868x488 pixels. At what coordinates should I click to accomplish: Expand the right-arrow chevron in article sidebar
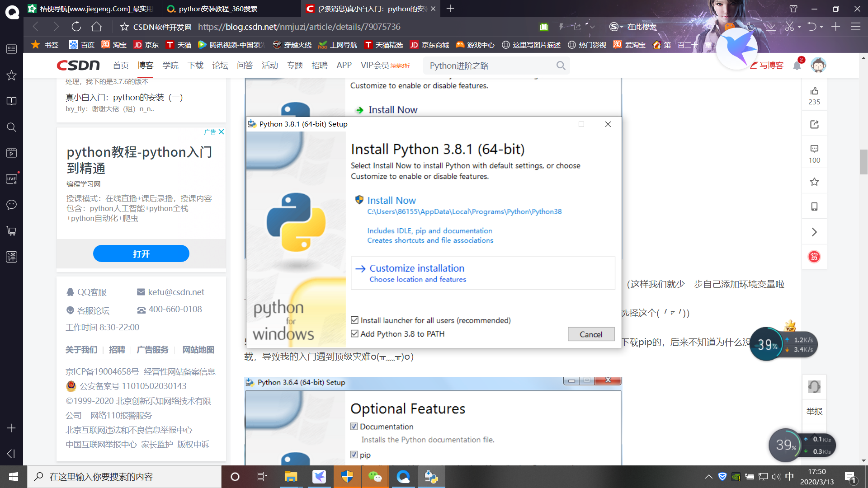pyautogui.click(x=814, y=232)
